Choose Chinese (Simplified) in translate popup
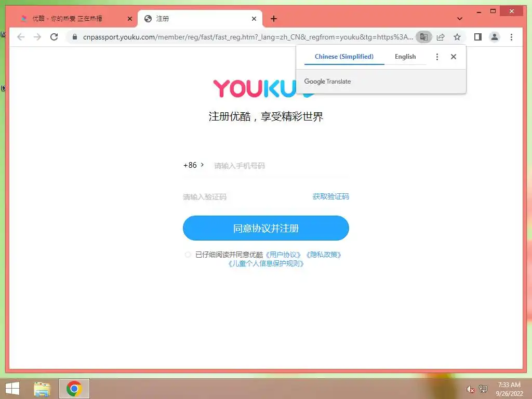The image size is (532, 399). [344, 57]
